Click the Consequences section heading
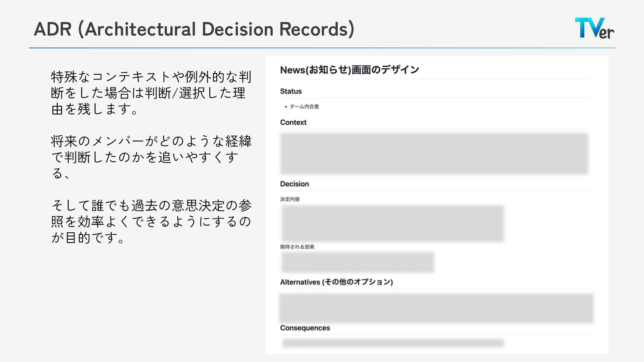644x362 pixels. click(305, 328)
